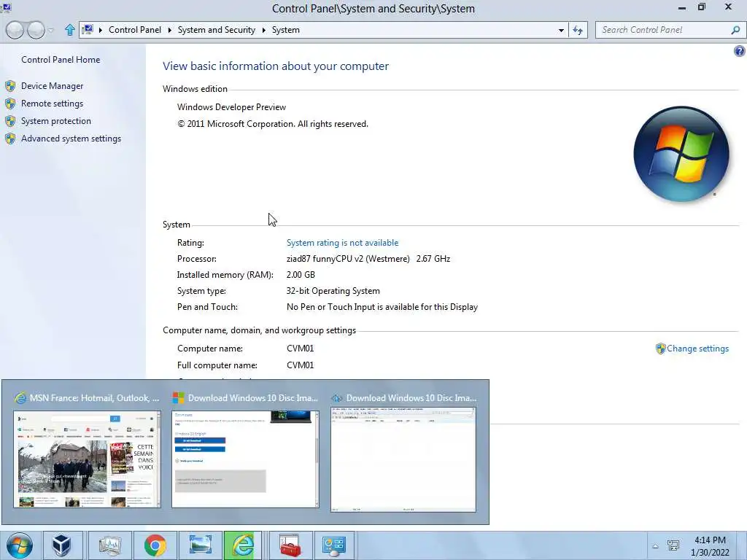
Task: Open address bar history dropdown
Action: click(561, 30)
